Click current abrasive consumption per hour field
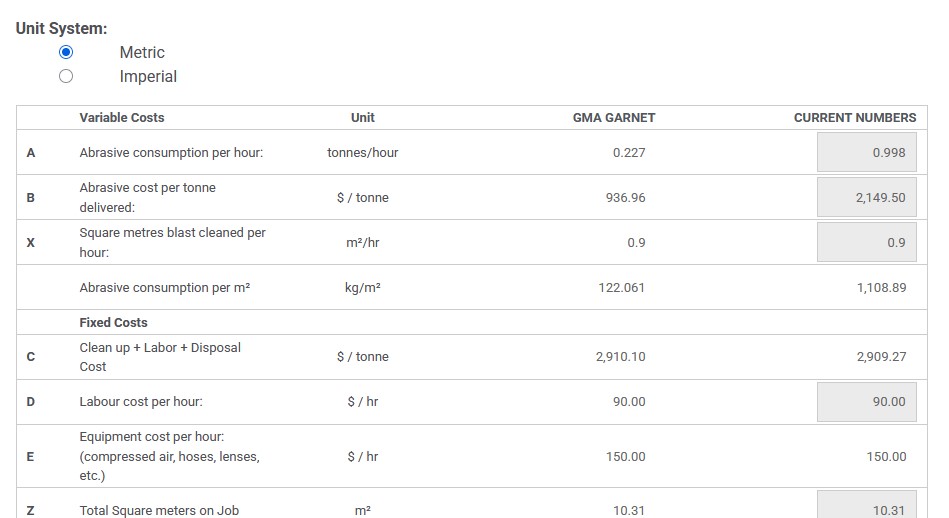The height and width of the screenshot is (518, 949). pos(866,153)
